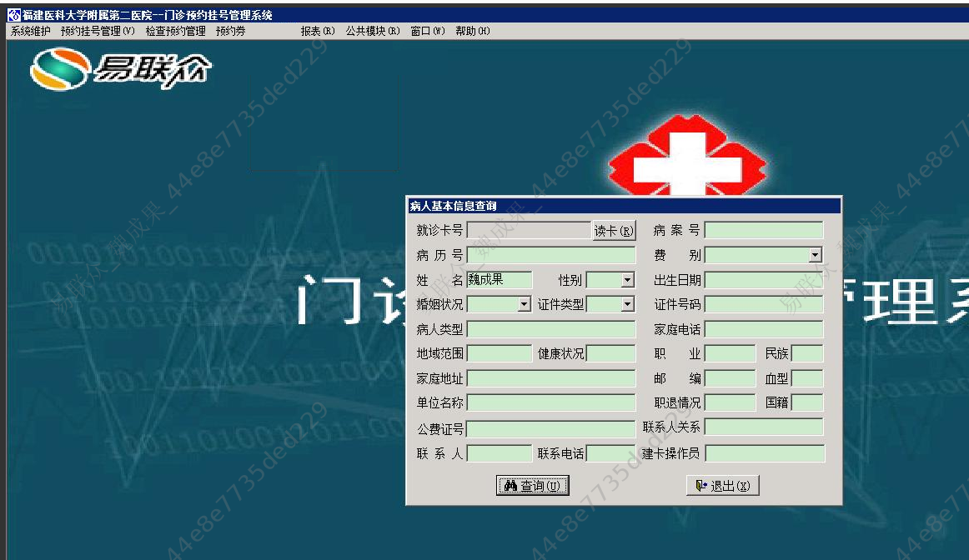Open the 窗口(W) menu
The height and width of the screenshot is (560, 969).
428,31
